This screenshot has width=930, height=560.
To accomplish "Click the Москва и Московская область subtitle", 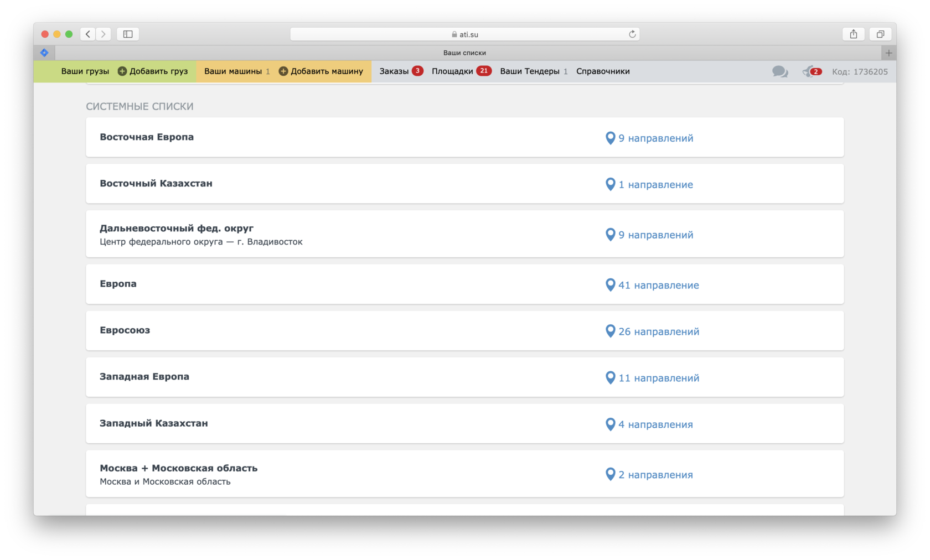I will [x=165, y=482].
